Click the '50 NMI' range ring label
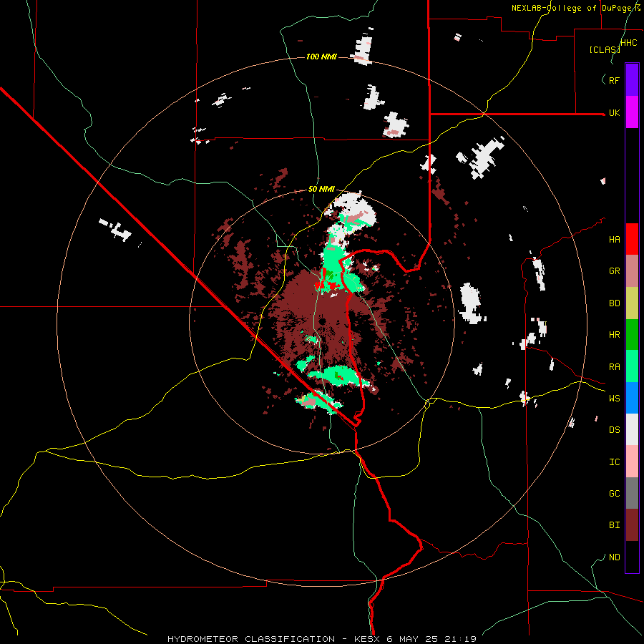644x644 pixels. click(x=321, y=189)
